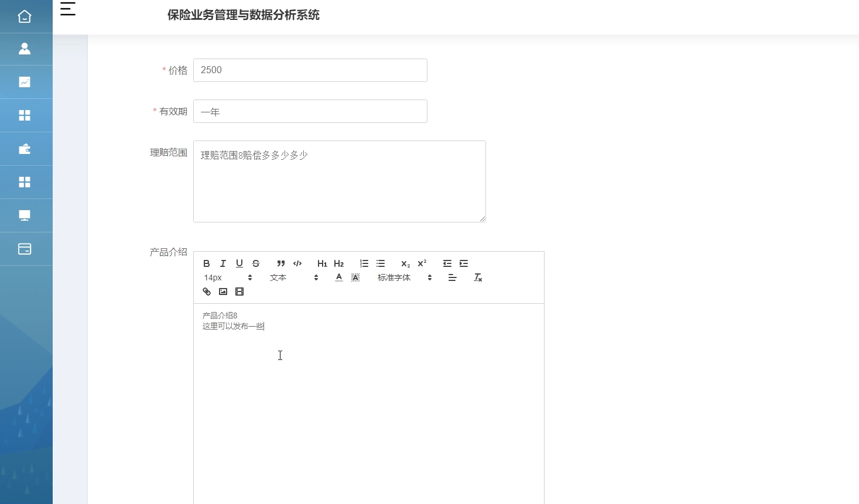The height and width of the screenshot is (504, 859).
Task: Open the 标准字体 font family dropdown
Action: tap(400, 277)
